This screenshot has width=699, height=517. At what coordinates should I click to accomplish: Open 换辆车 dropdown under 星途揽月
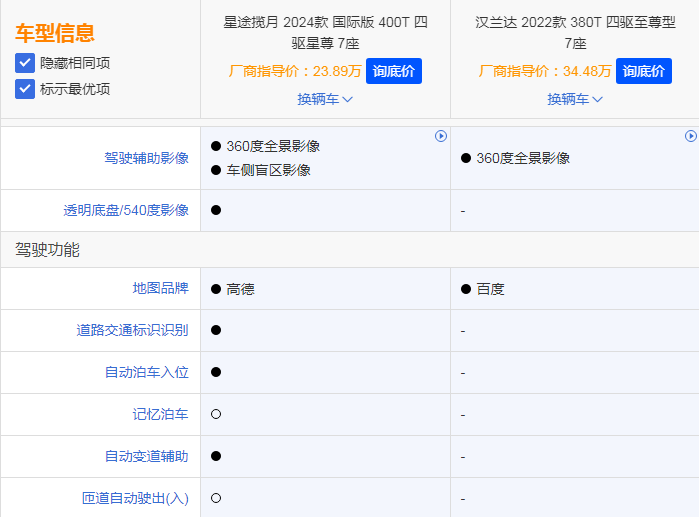coord(325,99)
